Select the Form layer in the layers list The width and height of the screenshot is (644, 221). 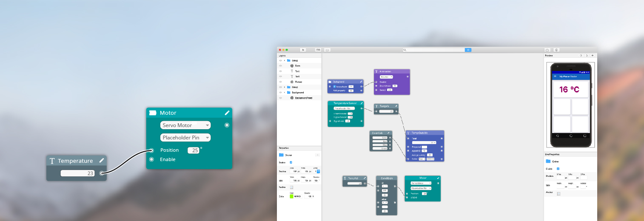(297, 66)
